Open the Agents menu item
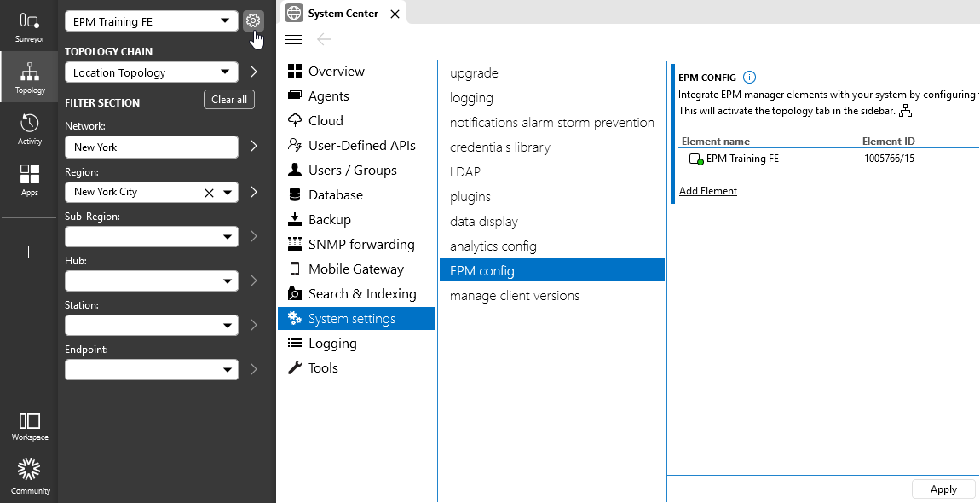 coord(356,95)
